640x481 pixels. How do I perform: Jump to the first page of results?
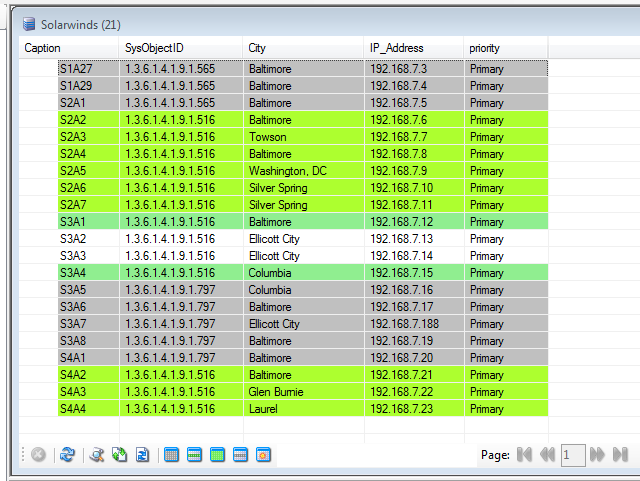[523, 455]
